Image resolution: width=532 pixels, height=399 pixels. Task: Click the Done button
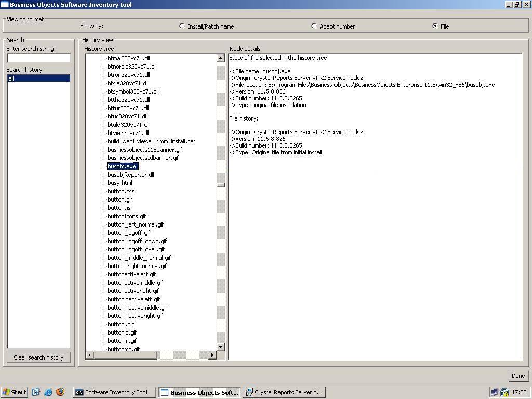point(518,376)
